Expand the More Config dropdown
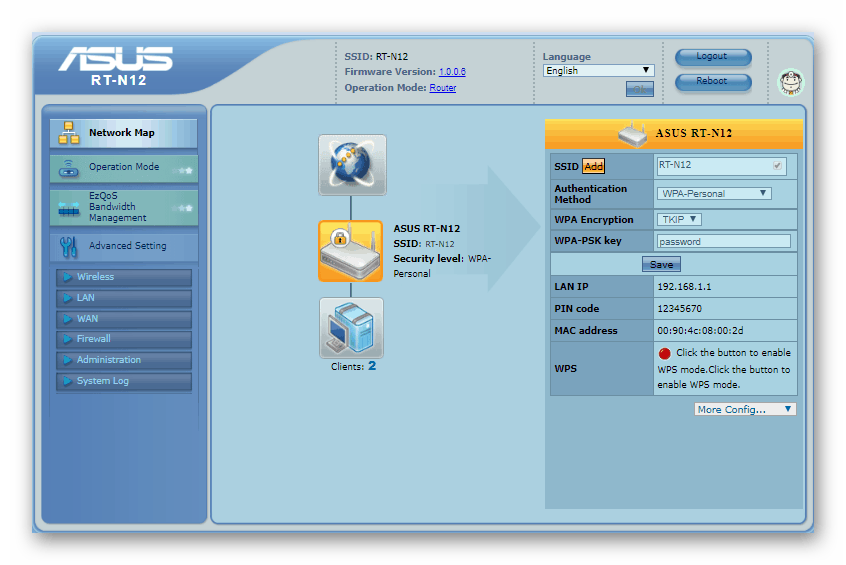The width and height of the screenshot is (846, 565). tap(745, 409)
